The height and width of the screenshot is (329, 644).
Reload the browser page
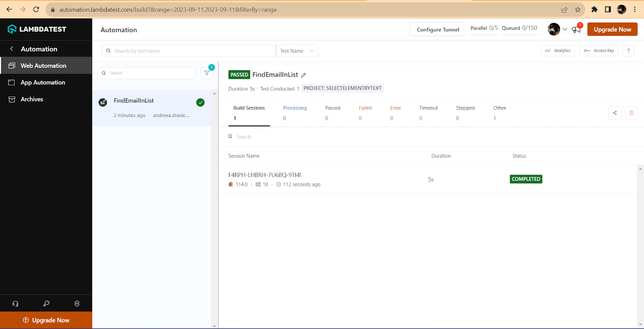click(x=36, y=9)
